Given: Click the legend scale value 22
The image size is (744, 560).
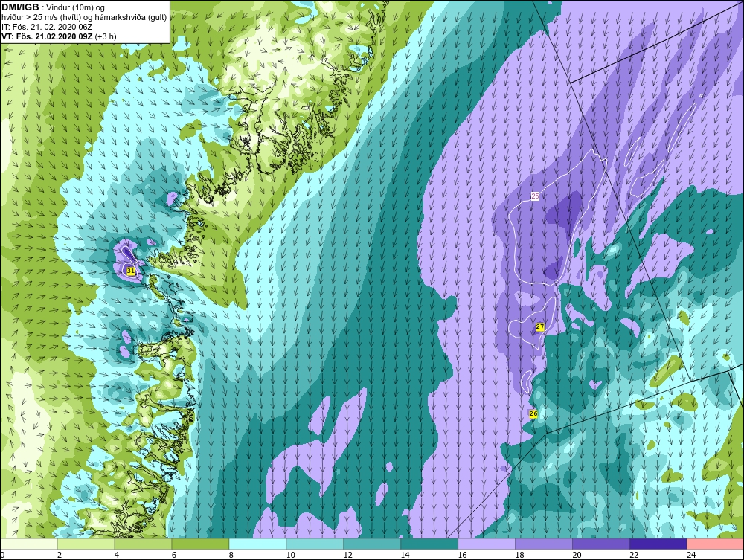Looking at the screenshot, I should pyautogui.click(x=634, y=555).
